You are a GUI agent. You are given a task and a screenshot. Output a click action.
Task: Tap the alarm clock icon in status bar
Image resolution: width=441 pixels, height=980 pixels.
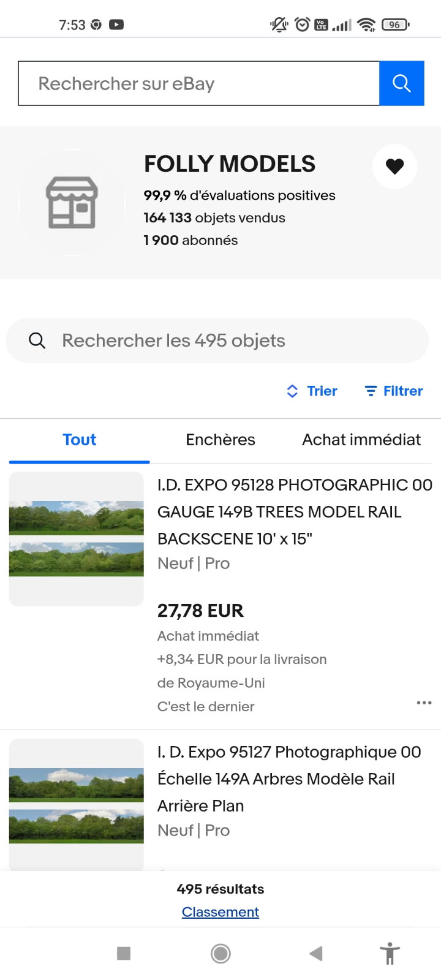302,24
